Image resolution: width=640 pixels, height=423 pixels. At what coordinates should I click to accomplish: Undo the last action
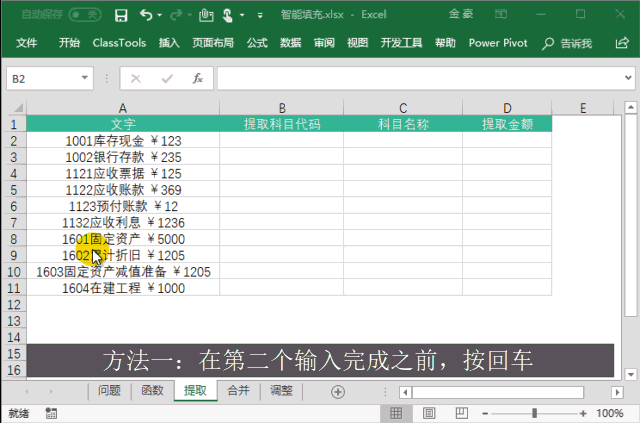[146, 15]
